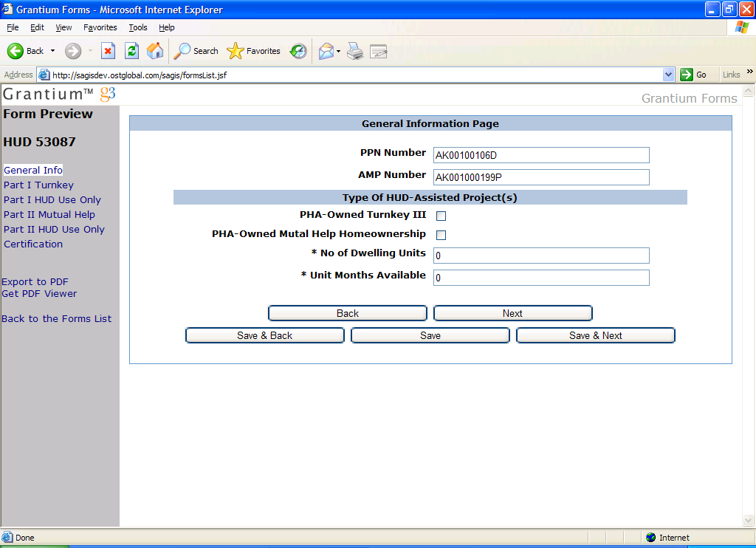The image size is (756, 548).
Task: Click the Edit page icon in the toolbar
Action: (379, 51)
